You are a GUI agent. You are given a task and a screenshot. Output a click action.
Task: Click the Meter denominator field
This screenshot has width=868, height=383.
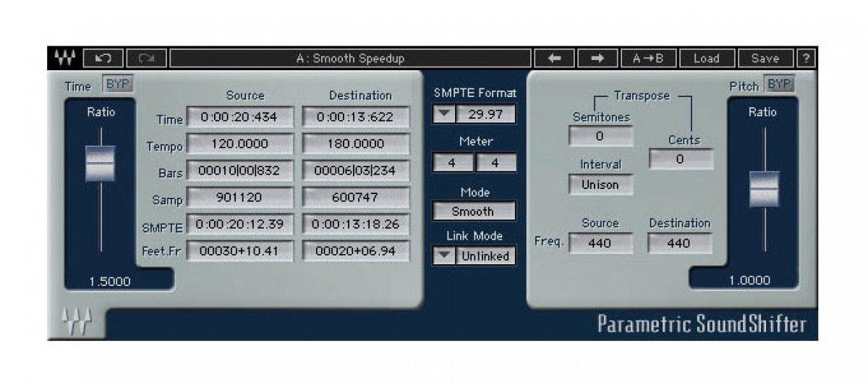point(495,163)
